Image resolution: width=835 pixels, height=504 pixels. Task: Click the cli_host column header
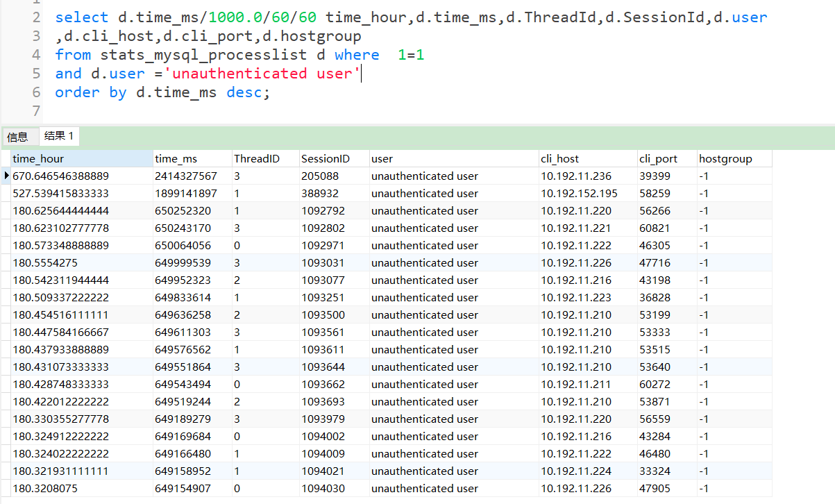(587, 159)
